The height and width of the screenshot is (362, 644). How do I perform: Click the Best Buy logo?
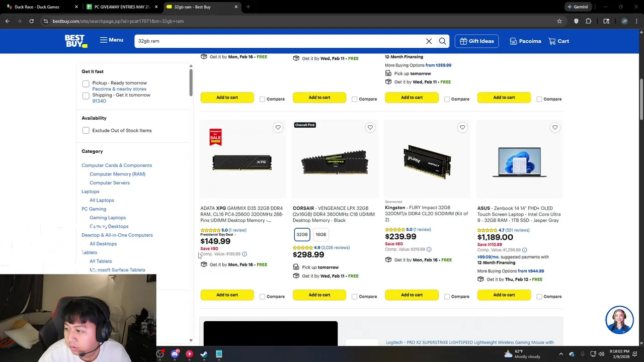[76, 41]
